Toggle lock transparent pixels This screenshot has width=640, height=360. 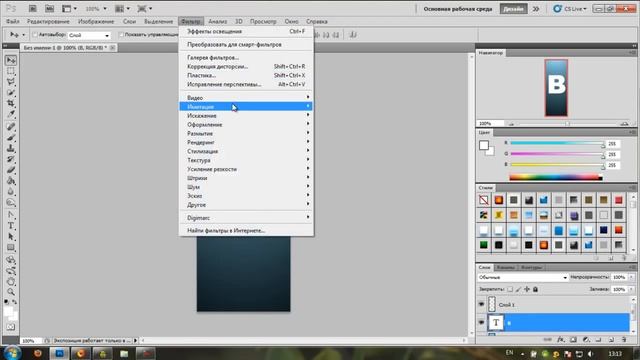(510, 289)
